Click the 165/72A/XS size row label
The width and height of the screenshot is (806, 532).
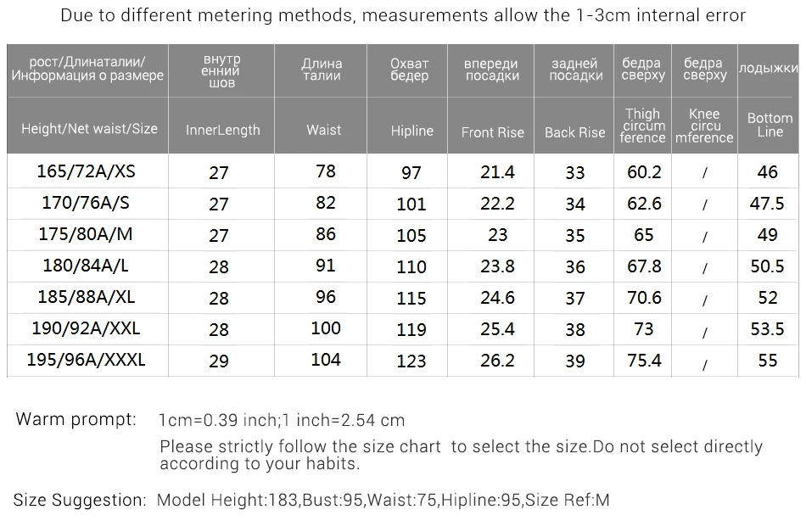pos(86,171)
